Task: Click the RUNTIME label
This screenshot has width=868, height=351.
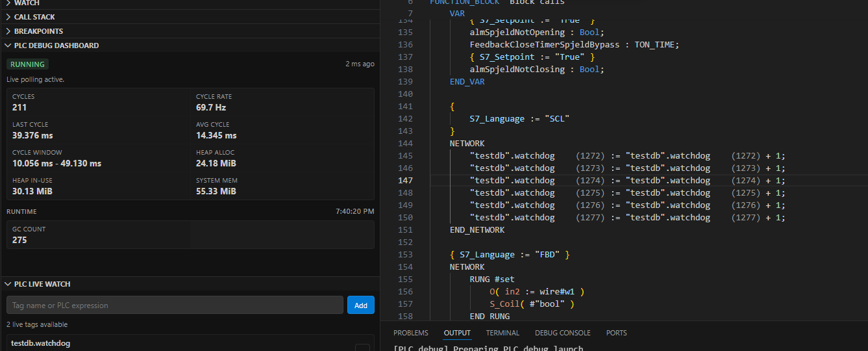Action: tap(21, 212)
